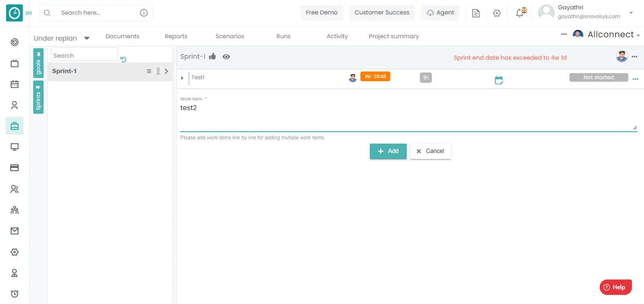Click the Add button

tap(388, 151)
